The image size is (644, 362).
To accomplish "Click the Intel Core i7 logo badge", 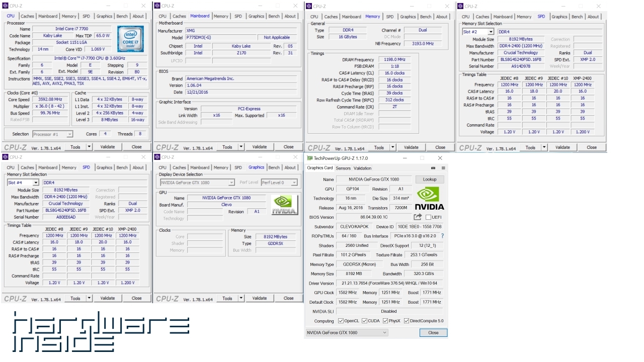I will point(130,39).
